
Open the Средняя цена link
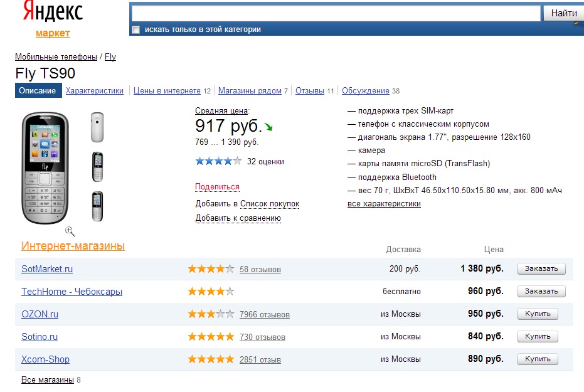221,110
